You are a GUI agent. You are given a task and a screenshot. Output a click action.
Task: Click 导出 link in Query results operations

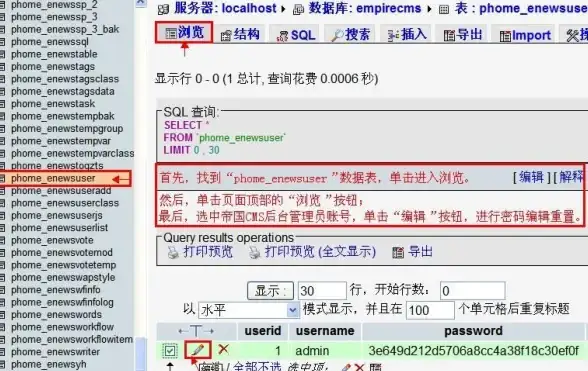pyautogui.click(x=420, y=252)
